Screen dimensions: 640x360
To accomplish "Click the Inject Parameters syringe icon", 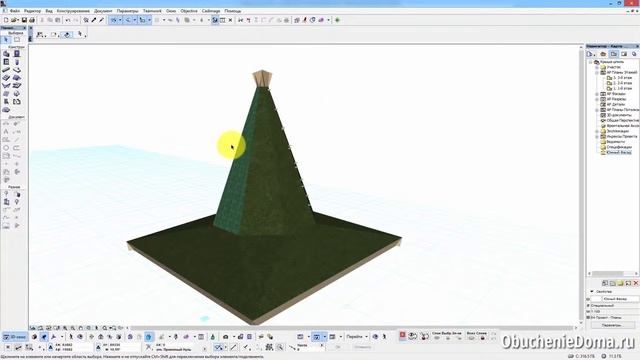I will (x=101, y=20).
